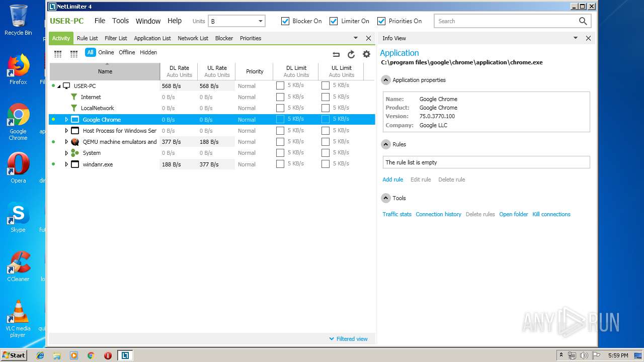Expand Host Process for Windows Services node
Screen dimensions: 644x362
tap(66, 131)
